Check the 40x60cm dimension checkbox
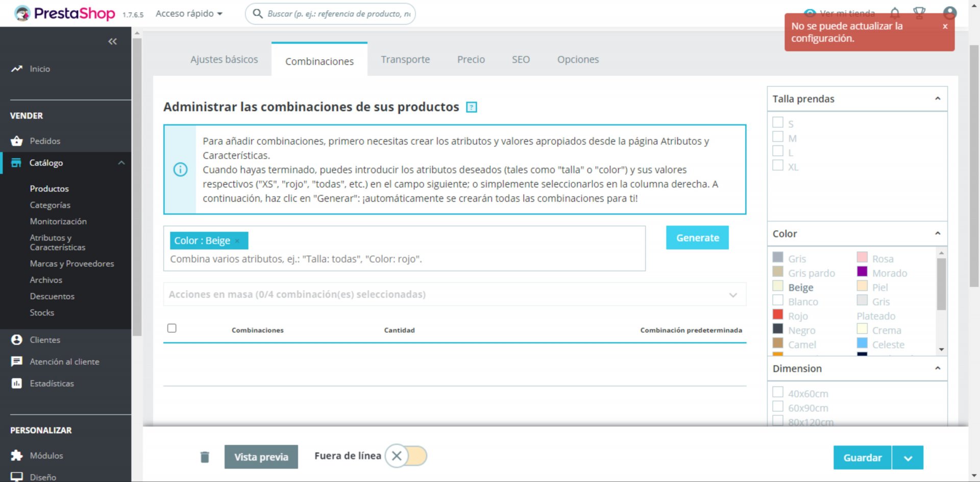The width and height of the screenshot is (980, 482). click(778, 392)
